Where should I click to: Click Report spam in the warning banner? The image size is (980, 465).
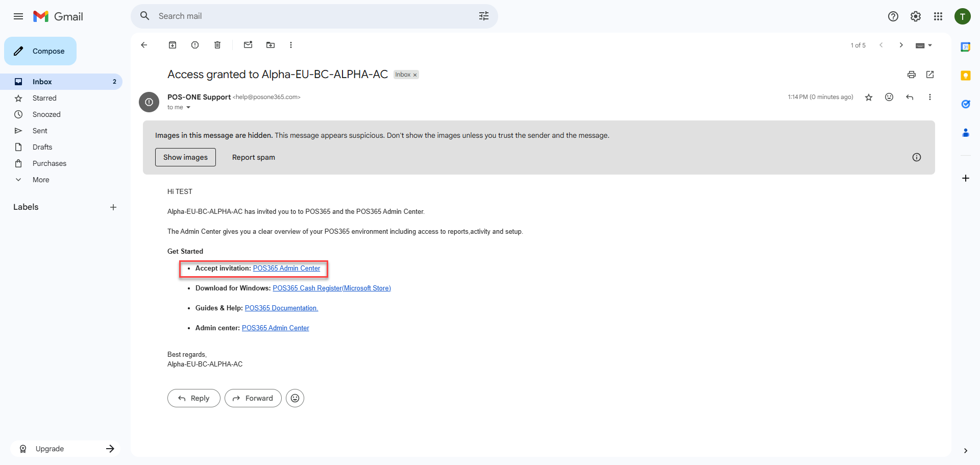pos(254,157)
